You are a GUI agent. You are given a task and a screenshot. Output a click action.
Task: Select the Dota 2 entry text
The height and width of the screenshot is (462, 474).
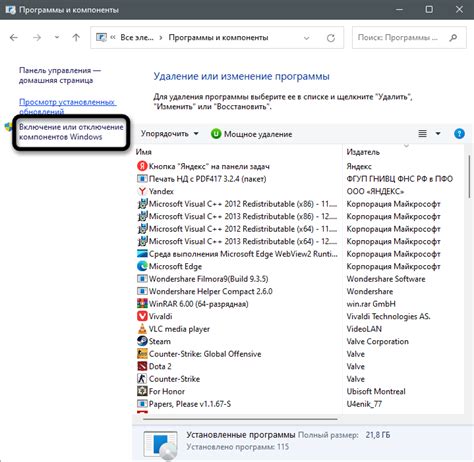click(160, 366)
